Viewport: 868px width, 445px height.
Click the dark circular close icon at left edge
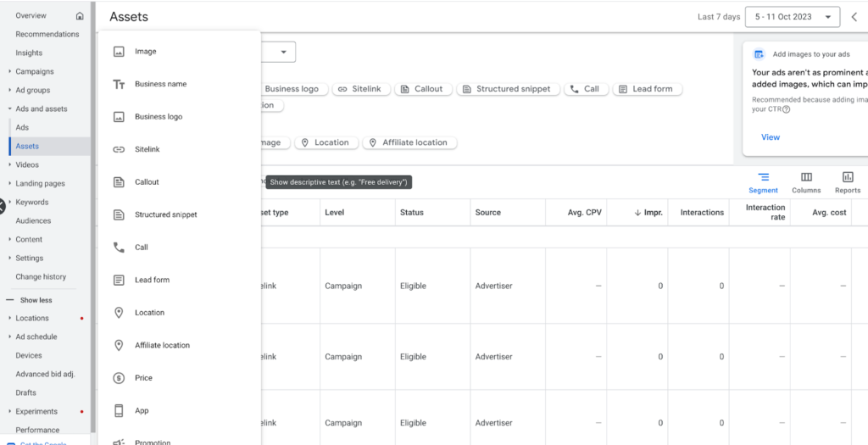coord(3,207)
